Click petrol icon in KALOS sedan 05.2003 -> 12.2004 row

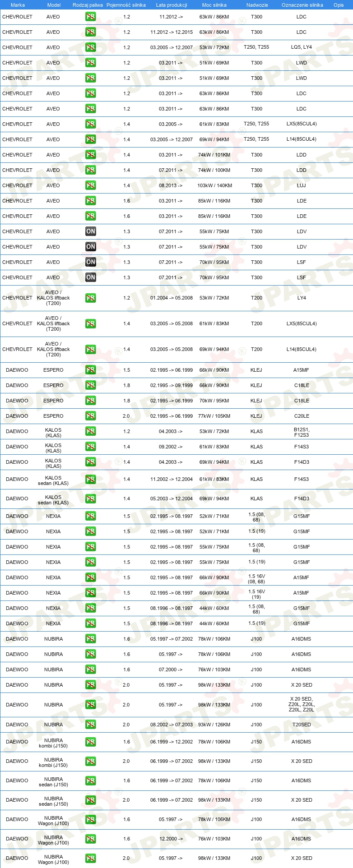click(91, 499)
